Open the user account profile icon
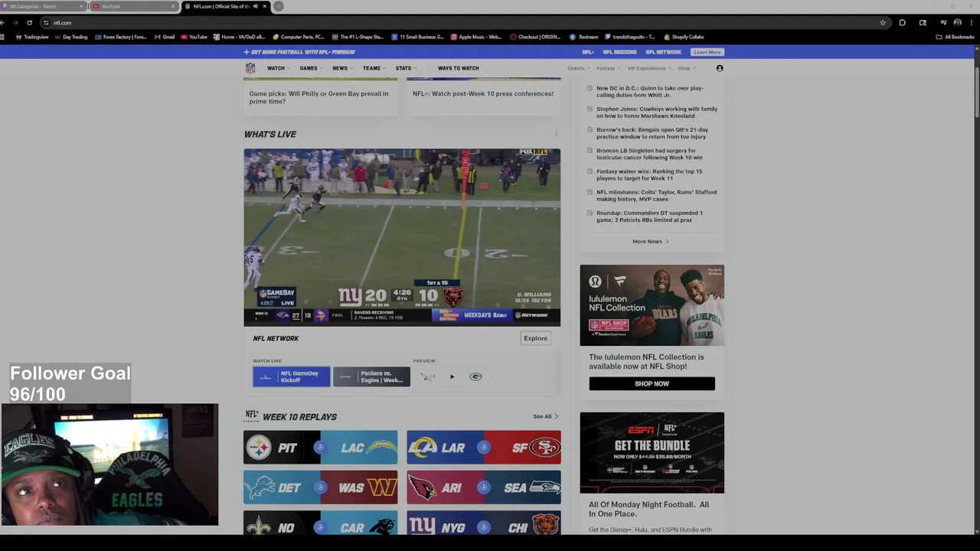This screenshot has width=980, height=551. pyautogui.click(x=720, y=68)
